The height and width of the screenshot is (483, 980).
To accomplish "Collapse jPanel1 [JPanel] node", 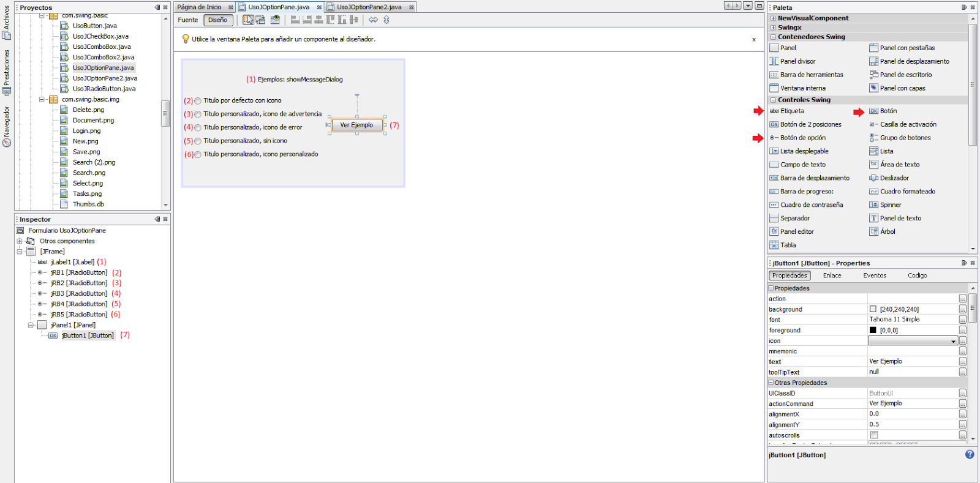I will click(x=31, y=325).
